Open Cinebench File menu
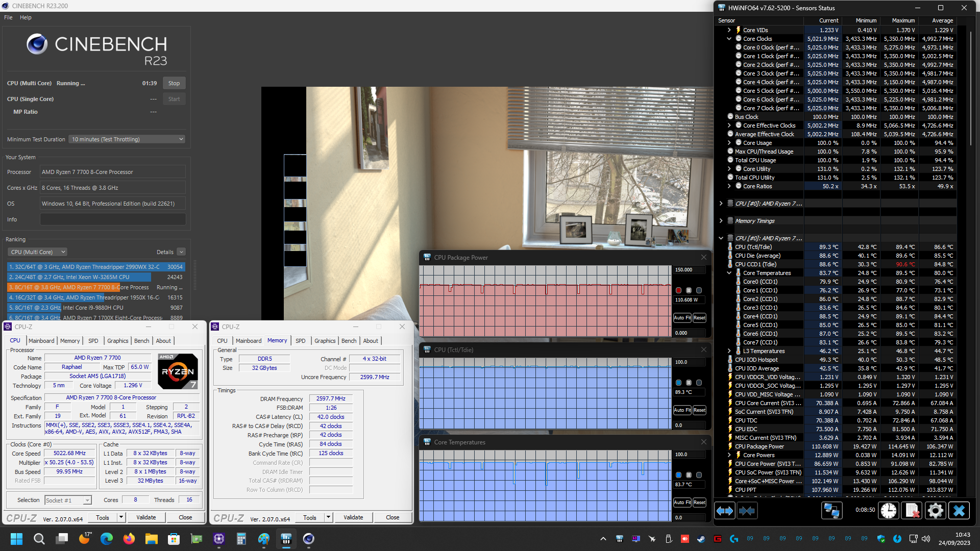980x551 pixels. 8,17
